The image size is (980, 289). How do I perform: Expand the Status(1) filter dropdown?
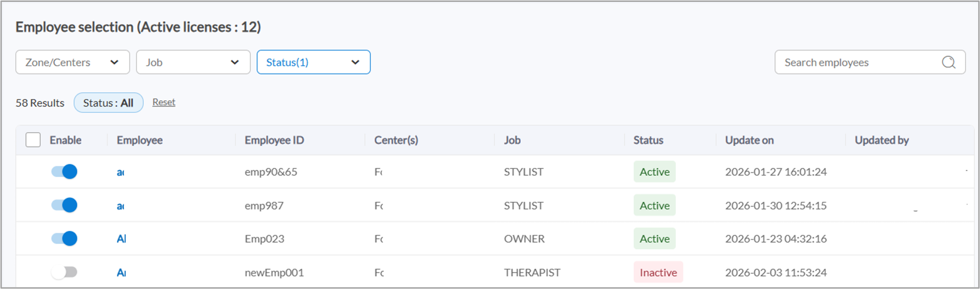(x=313, y=62)
